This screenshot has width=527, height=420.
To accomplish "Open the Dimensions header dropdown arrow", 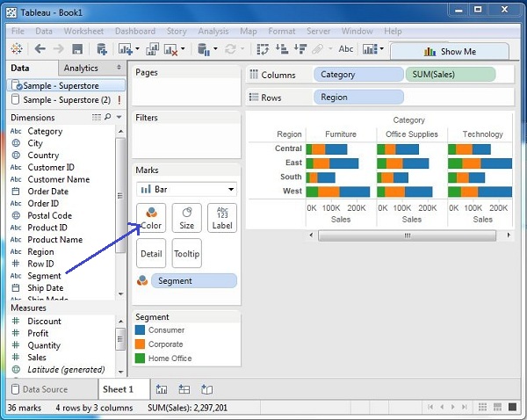I will 119,117.
